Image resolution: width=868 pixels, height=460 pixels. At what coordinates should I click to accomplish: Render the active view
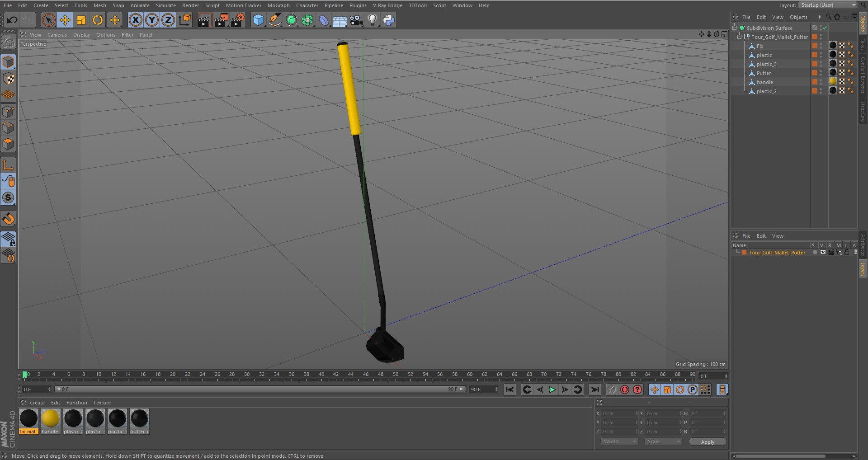point(204,20)
